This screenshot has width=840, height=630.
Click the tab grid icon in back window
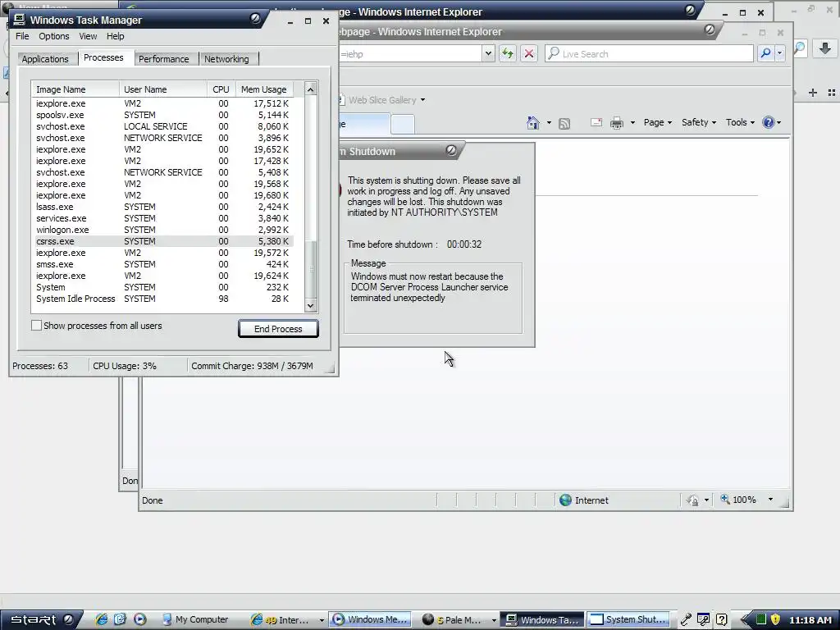tap(832, 93)
